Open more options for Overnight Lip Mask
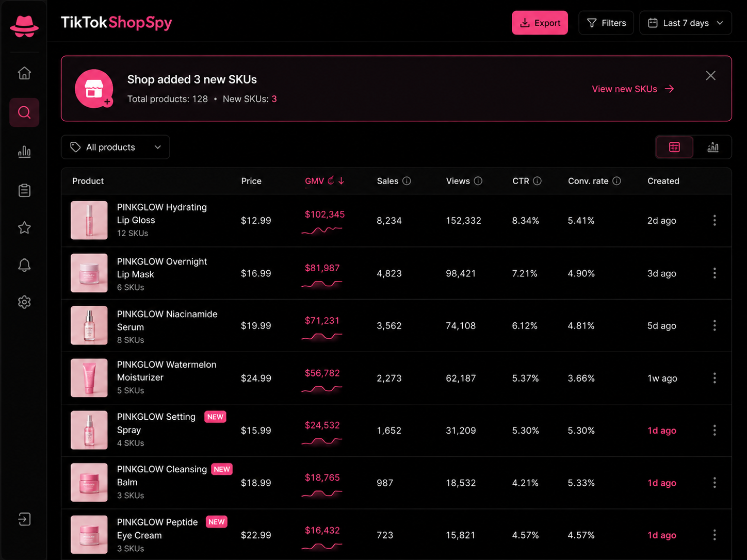 [x=714, y=273]
